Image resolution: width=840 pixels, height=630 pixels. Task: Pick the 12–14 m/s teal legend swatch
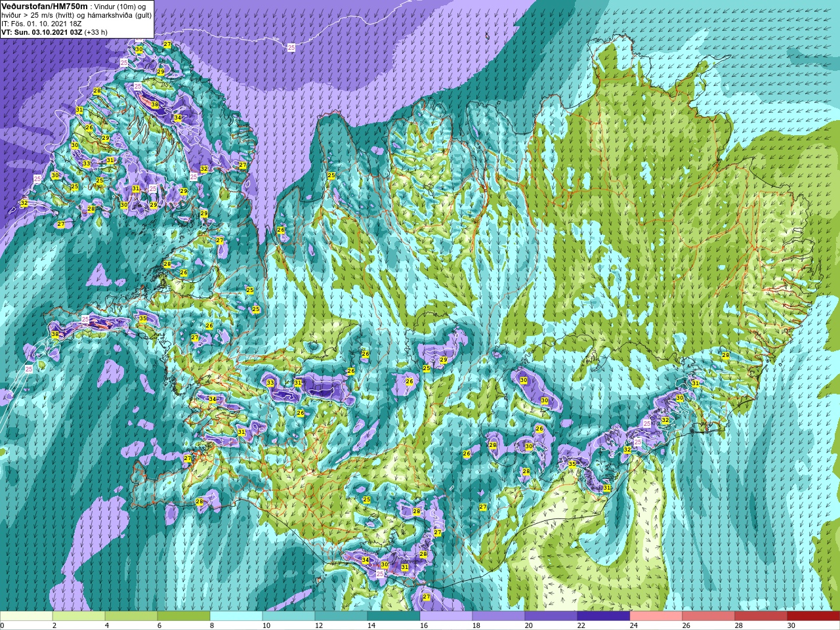pos(341,616)
